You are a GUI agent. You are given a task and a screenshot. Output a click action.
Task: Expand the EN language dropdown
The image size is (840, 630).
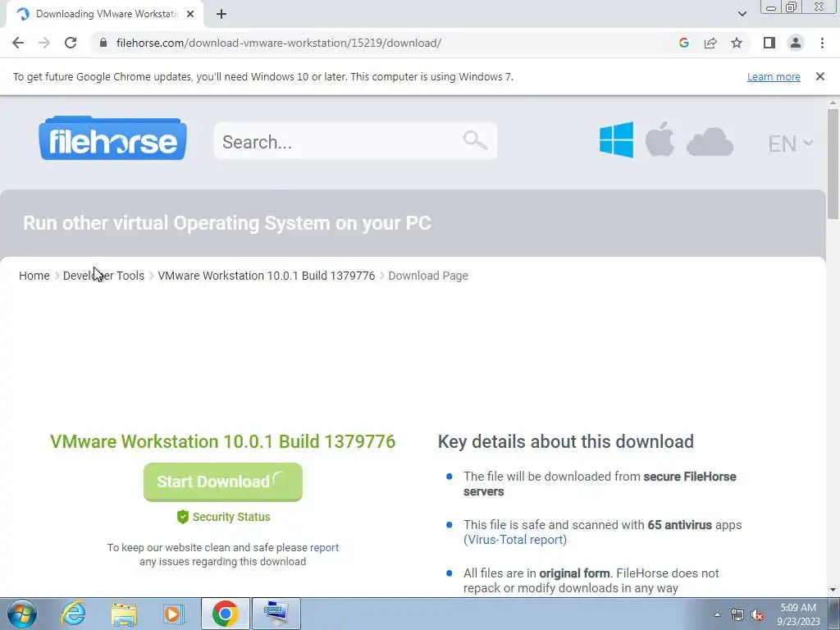[x=791, y=144]
